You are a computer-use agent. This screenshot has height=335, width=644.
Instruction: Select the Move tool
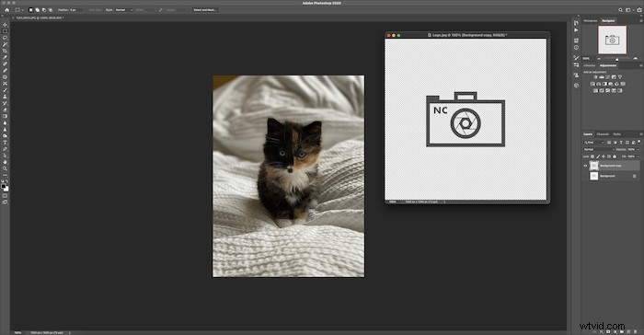tap(5, 25)
